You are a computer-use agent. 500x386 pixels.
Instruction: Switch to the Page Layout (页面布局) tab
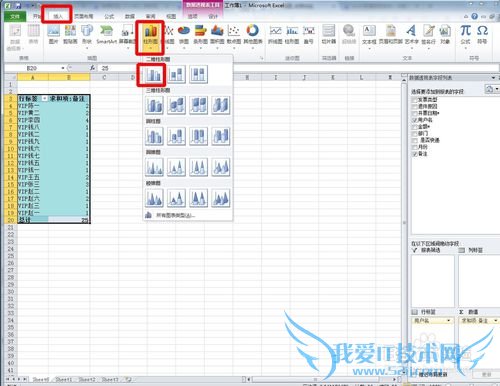(x=84, y=16)
